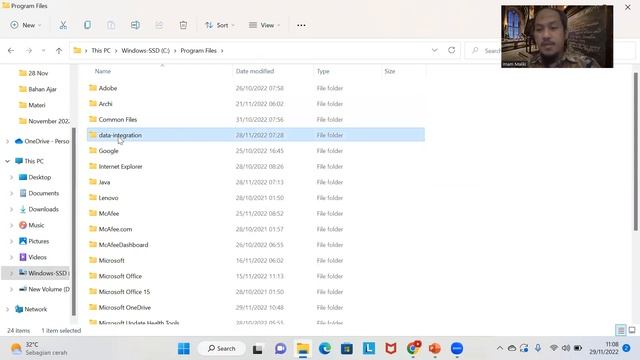Open recent locations dropdown arrow
Viewport: 640px width, 360px height.
tap(43, 51)
